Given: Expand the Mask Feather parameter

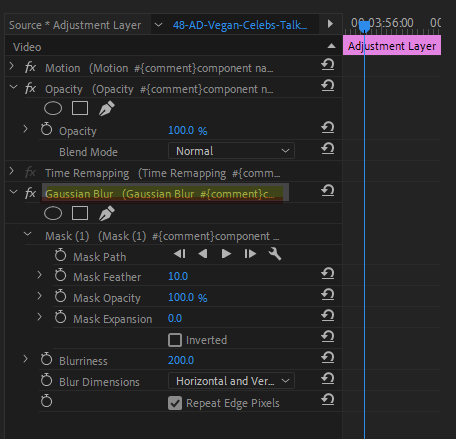Looking at the screenshot, I should [x=40, y=275].
